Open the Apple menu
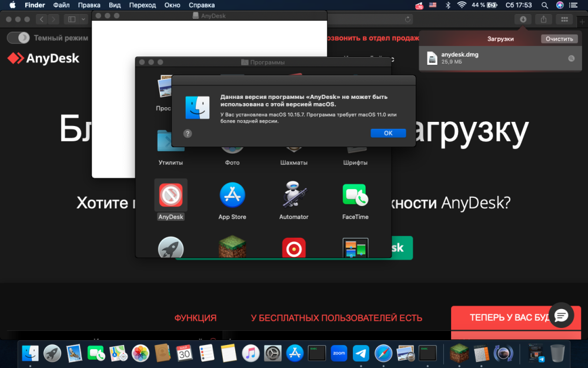This screenshot has width=588, height=368. [x=12, y=5]
